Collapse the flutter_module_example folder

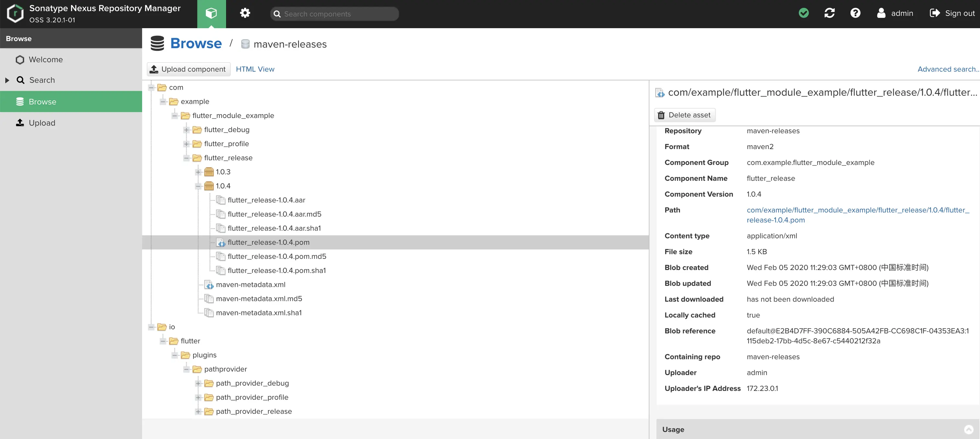click(x=175, y=116)
